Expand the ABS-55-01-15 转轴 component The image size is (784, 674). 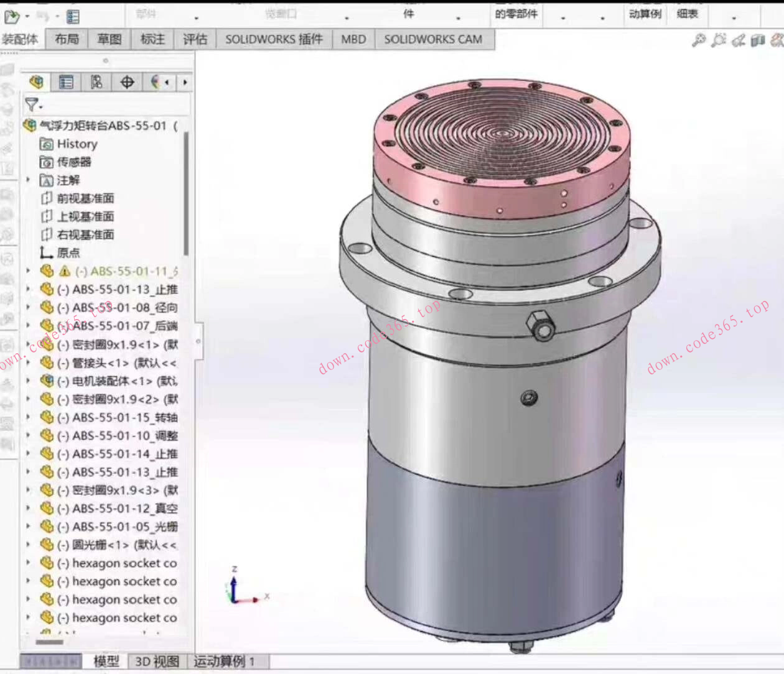[x=28, y=417]
